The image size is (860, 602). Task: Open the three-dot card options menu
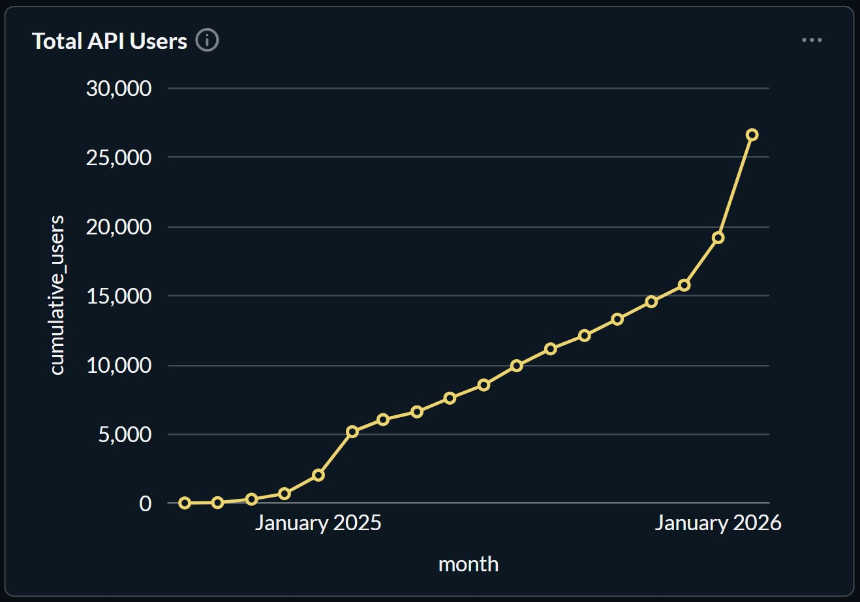click(x=812, y=40)
